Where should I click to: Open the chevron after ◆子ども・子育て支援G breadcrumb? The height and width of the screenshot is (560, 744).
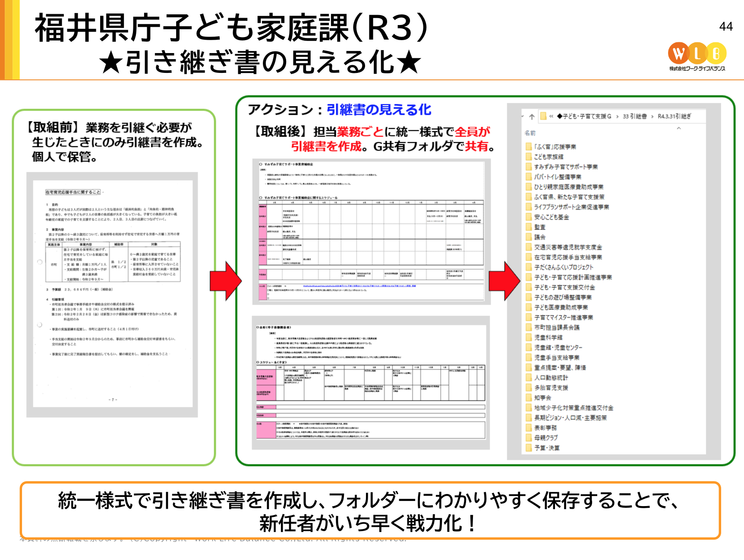click(617, 116)
